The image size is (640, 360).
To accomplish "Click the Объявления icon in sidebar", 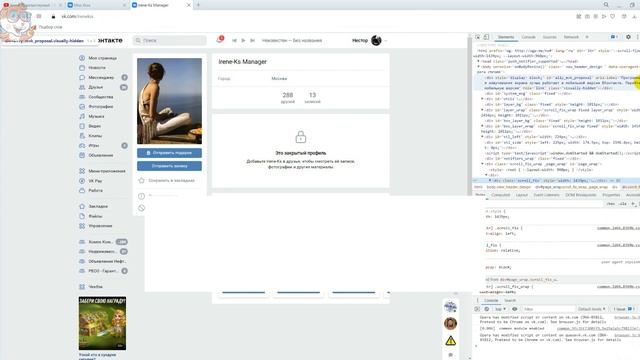I will tap(82, 156).
